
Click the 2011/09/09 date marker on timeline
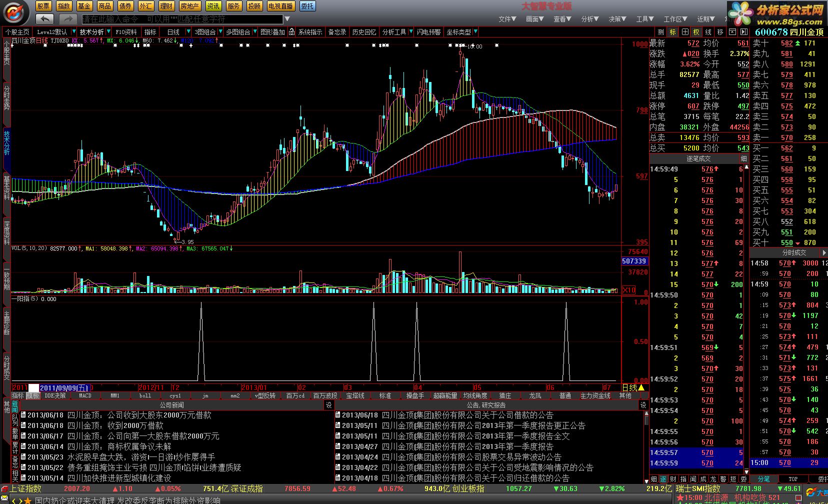[64, 387]
